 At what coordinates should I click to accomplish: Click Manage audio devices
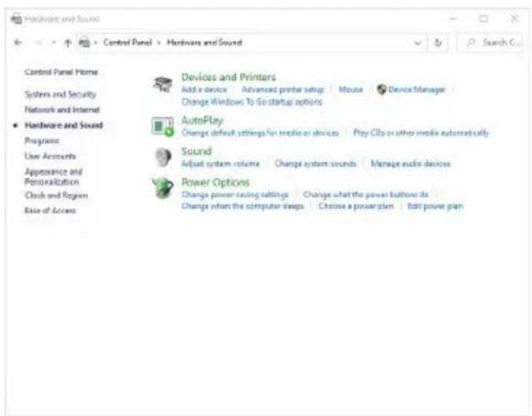[411, 164]
